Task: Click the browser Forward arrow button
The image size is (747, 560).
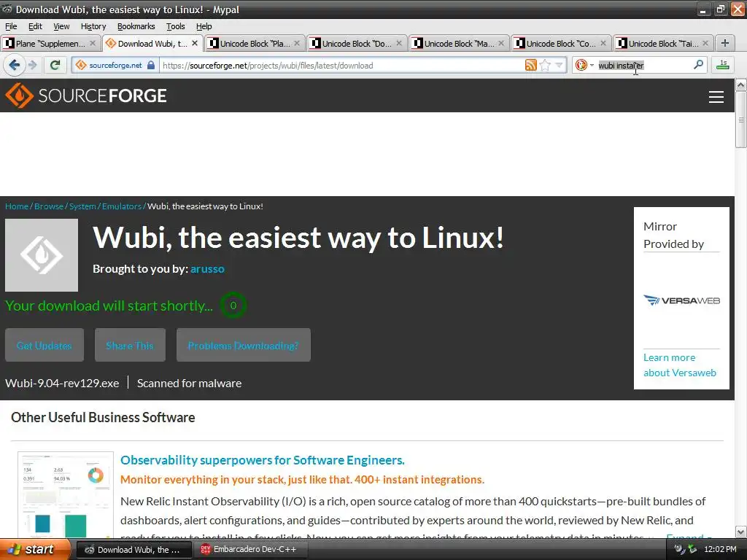Action: (32, 65)
